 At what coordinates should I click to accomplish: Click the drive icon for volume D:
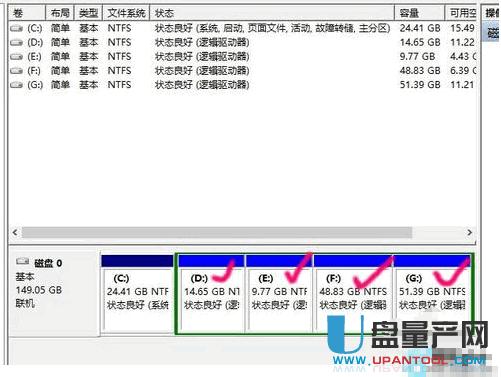[16, 43]
